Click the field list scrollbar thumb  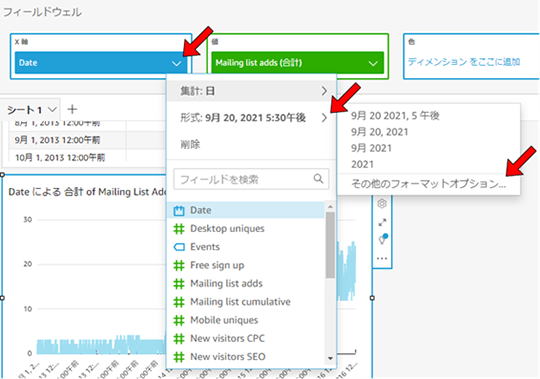tap(330, 245)
